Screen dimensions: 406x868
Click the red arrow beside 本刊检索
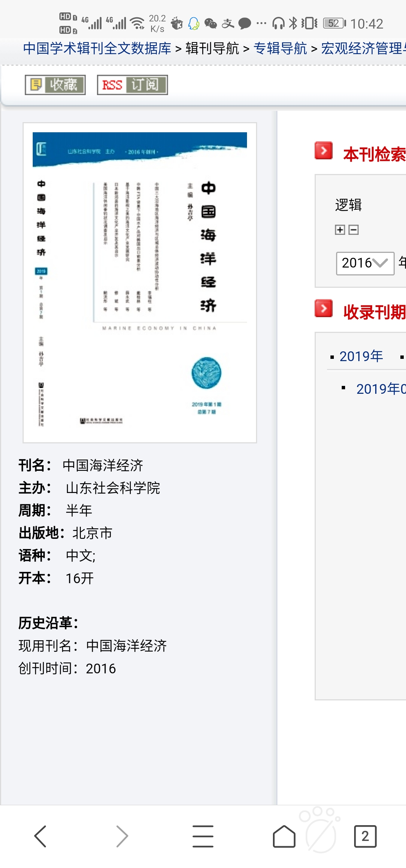324,151
